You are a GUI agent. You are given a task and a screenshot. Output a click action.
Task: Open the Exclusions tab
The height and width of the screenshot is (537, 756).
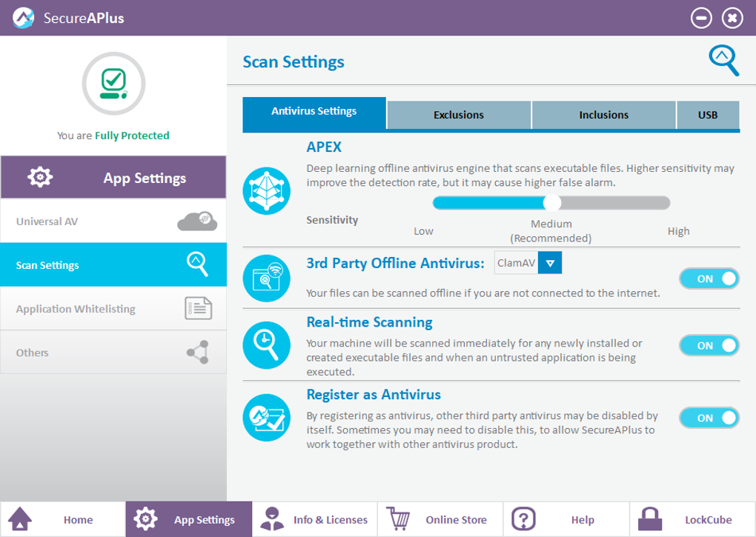459,115
